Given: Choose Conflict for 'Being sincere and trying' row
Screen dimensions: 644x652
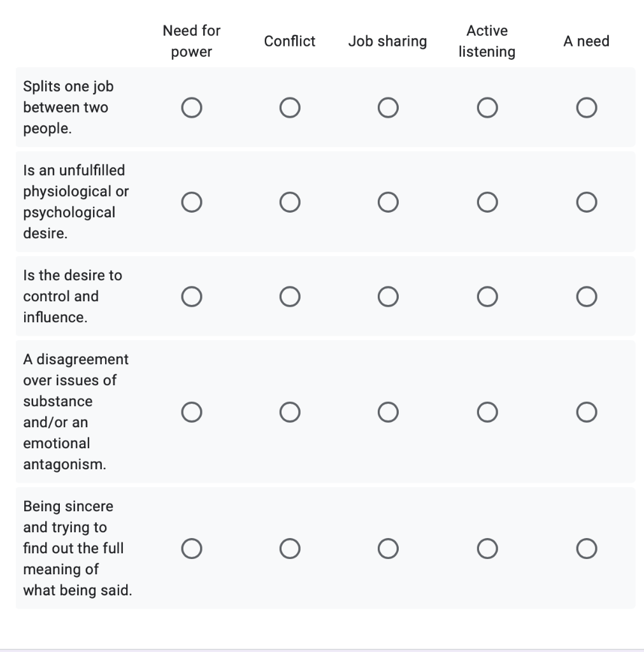Looking at the screenshot, I should pos(290,548).
